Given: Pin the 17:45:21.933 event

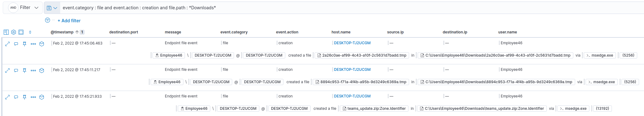Looking at the screenshot, I should click(25, 97).
